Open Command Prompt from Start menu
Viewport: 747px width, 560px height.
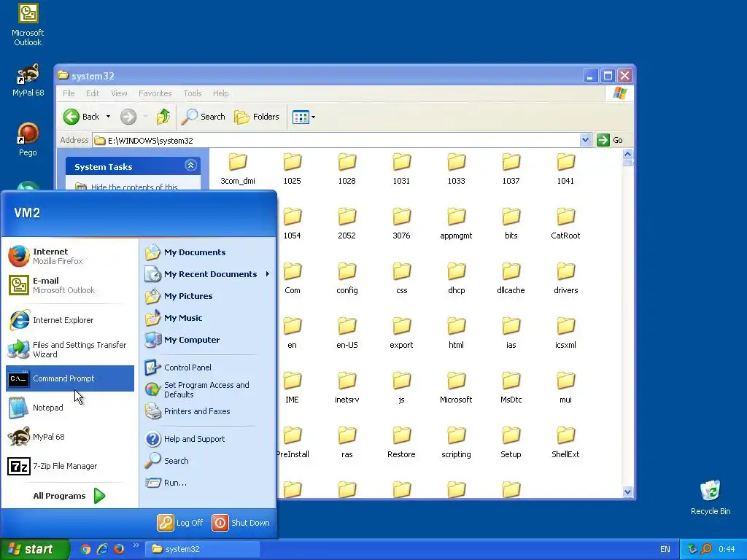pos(69,378)
